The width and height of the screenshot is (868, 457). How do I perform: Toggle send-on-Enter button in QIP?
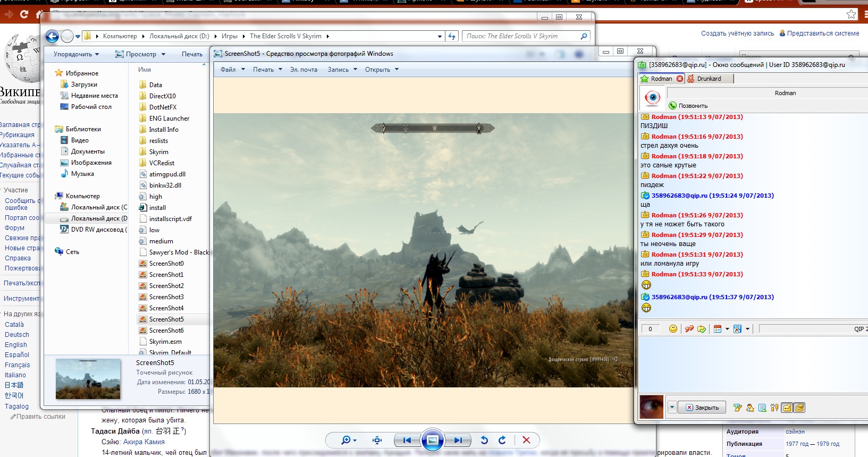[787, 408]
